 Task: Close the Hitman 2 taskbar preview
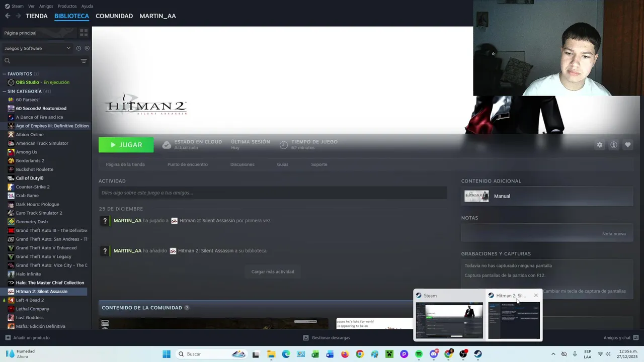coord(536,296)
